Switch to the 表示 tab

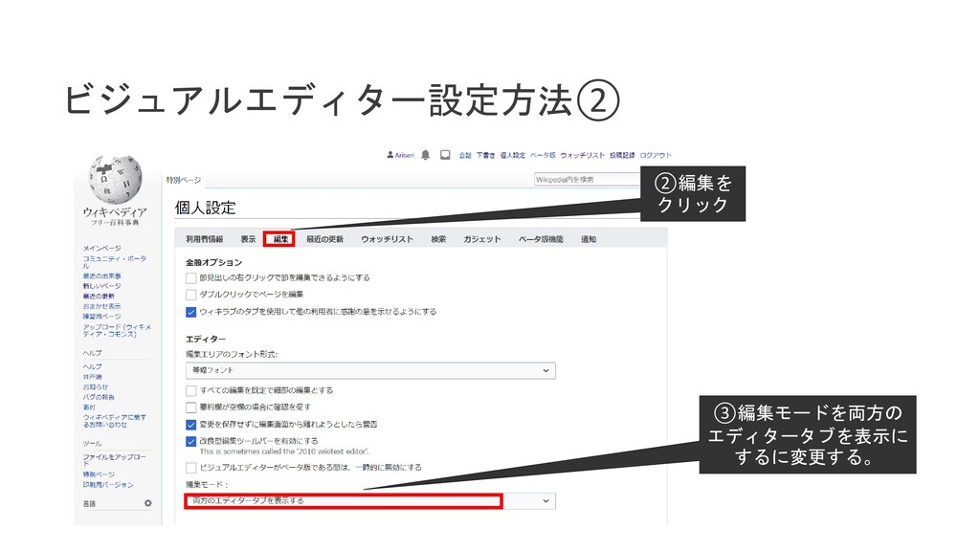pos(248,239)
